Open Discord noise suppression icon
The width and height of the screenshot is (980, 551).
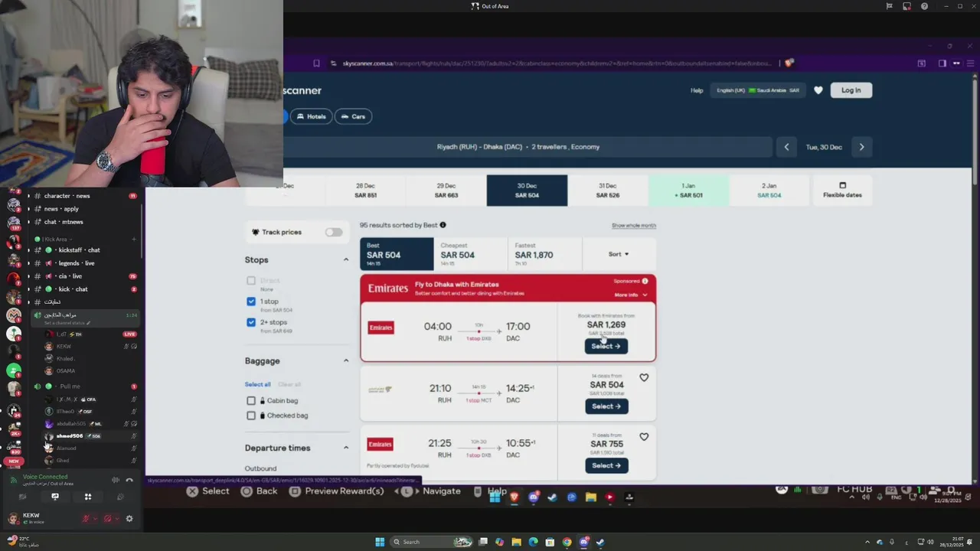[x=116, y=480]
